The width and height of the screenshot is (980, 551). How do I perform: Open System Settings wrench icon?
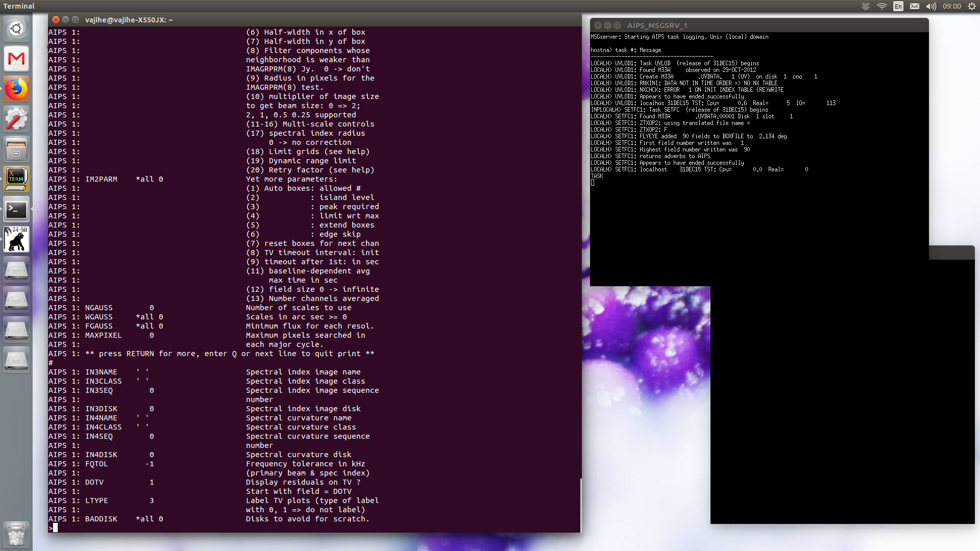click(x=16, y=119)
